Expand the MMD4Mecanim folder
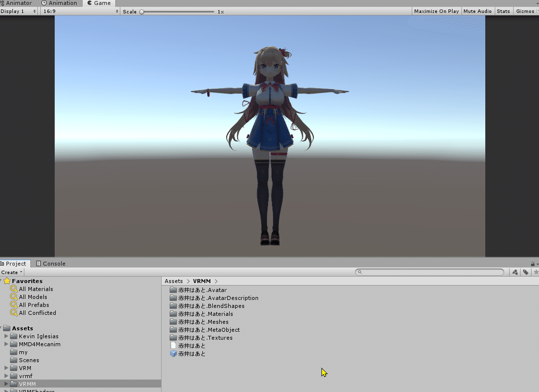539x392 pixels. [6, 344]
